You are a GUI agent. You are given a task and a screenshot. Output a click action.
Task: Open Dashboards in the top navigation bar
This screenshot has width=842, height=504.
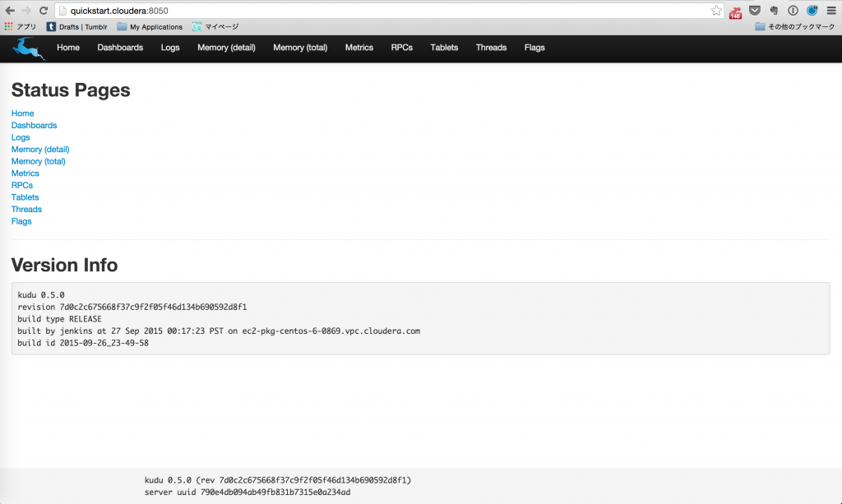click(120, 48)
